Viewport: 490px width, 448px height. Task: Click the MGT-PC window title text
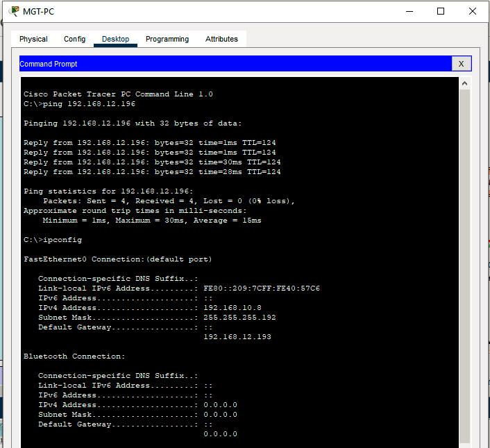coord(38,12)
